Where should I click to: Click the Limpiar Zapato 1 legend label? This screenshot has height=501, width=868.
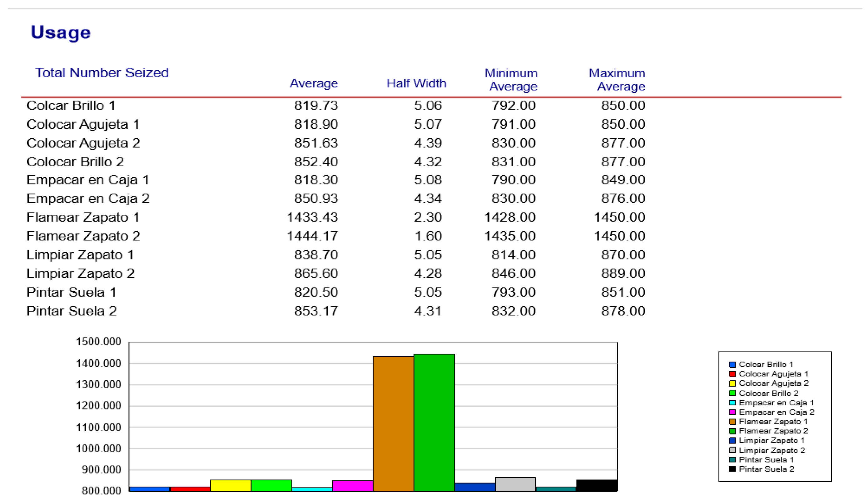[772, 440]
